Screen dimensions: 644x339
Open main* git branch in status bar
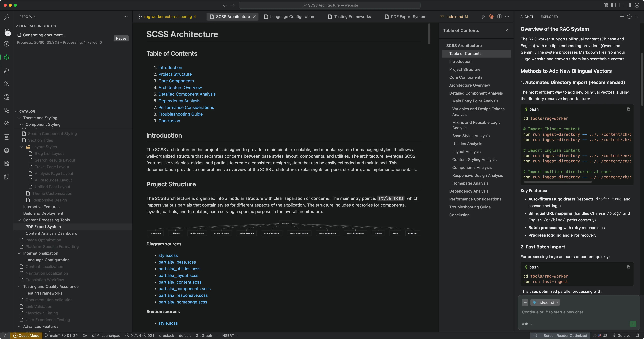coord(52,335)
